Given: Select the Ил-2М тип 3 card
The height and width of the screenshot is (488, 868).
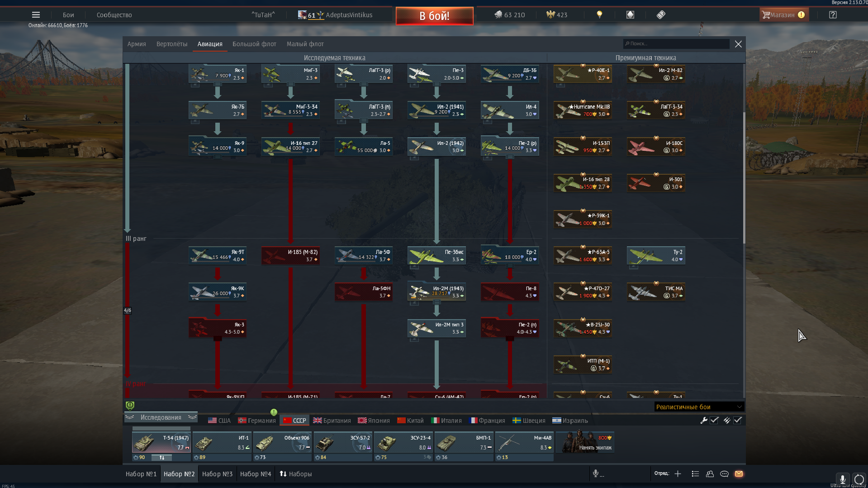Looking at the screenshot, I should coord(436,328).
